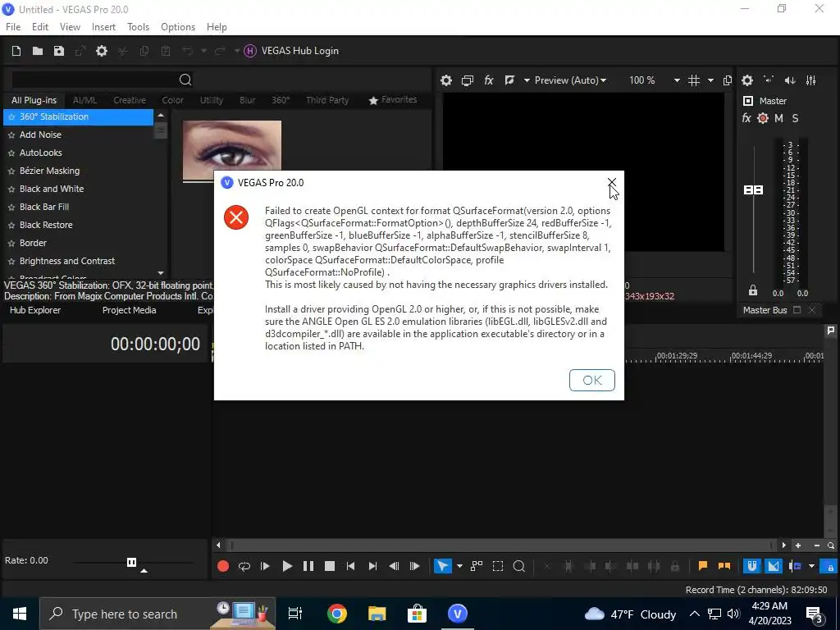Toggle Loop Playback in transport bar
This screenshot has height=630, width=840.
tap(244, 566)
